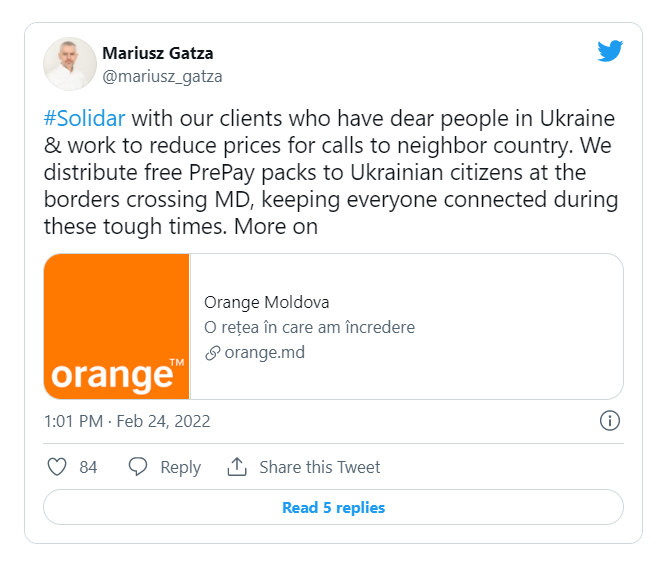This screenshot has height=562, width=666.
Task: Click the @mariusz_gatza handle
Action: (162, 76)
